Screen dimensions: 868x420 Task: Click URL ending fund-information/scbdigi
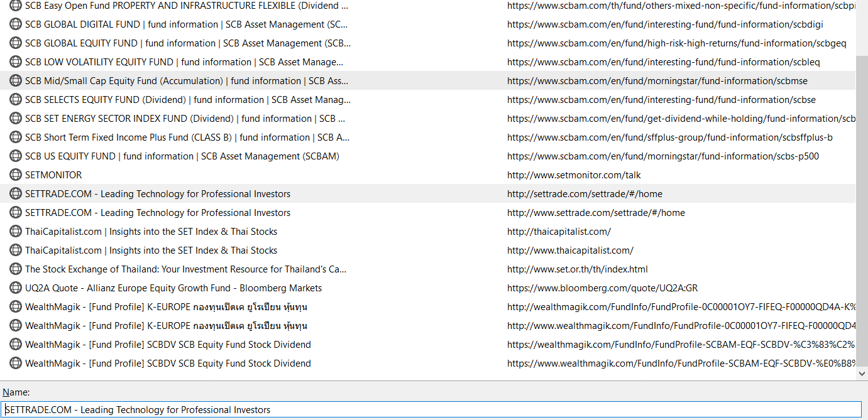[665, 24]
